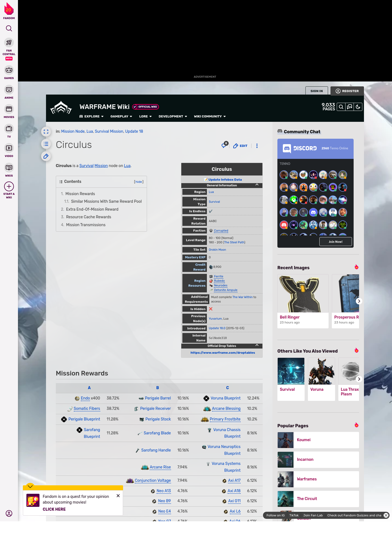The height and width of the screenshot is (545, 392).
Task: Show next Others Like You Also Viewed items
Action: point(359,379)
